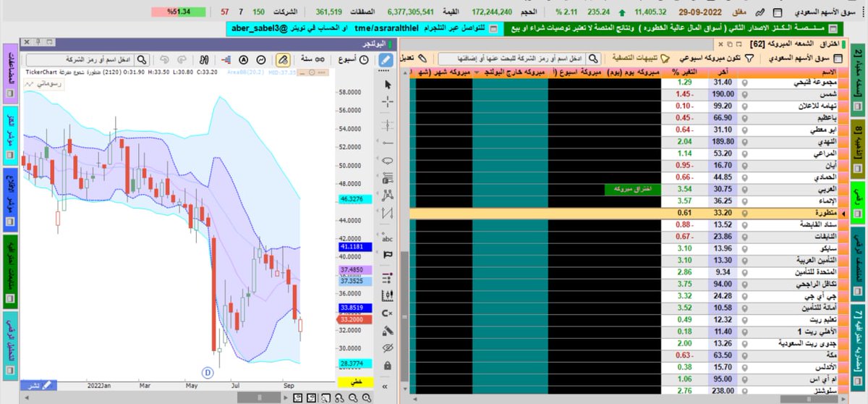Viewport: 868px width, 404px height.
Task: Click the ميروكه يوم column header
Action: click(634, 72)
